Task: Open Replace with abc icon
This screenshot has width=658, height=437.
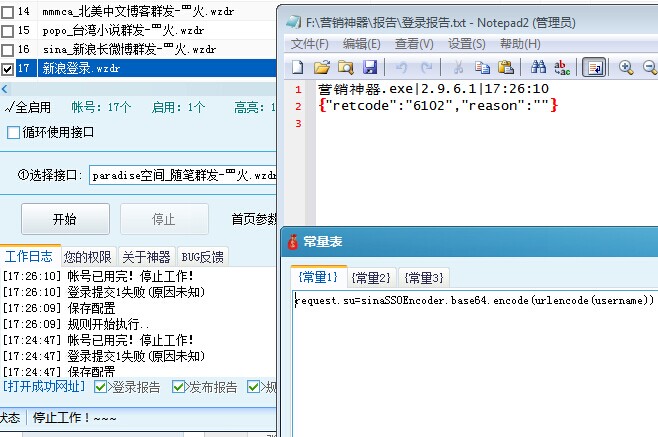Action: point(562,68)
